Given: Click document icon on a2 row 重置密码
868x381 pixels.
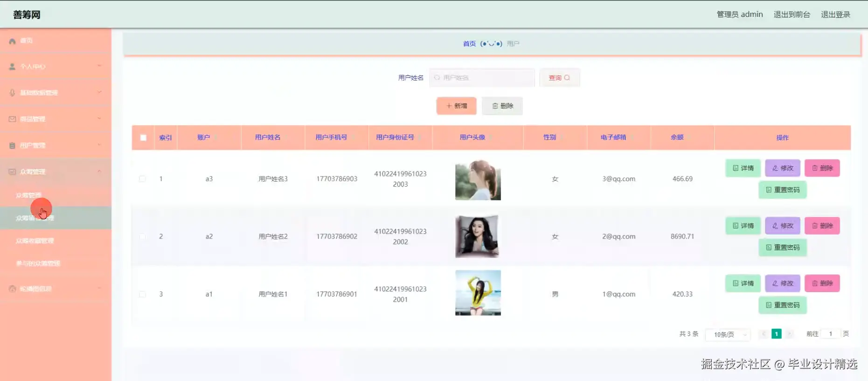Looking at the screenshot, I should click(x=769, y=247).
